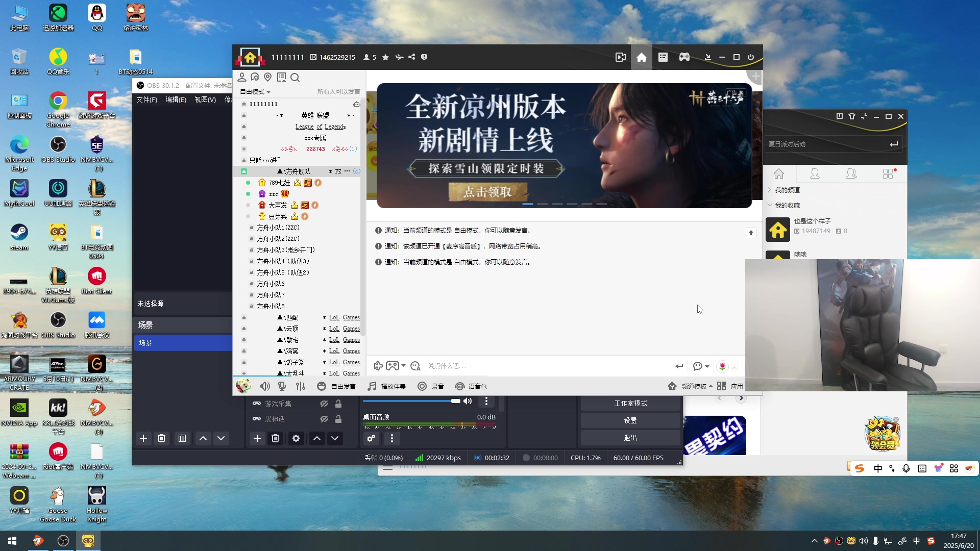The width and height of the screenshot is (980, 551).
Task: Click the 点击领取 banner button
Action: point(487,192)
